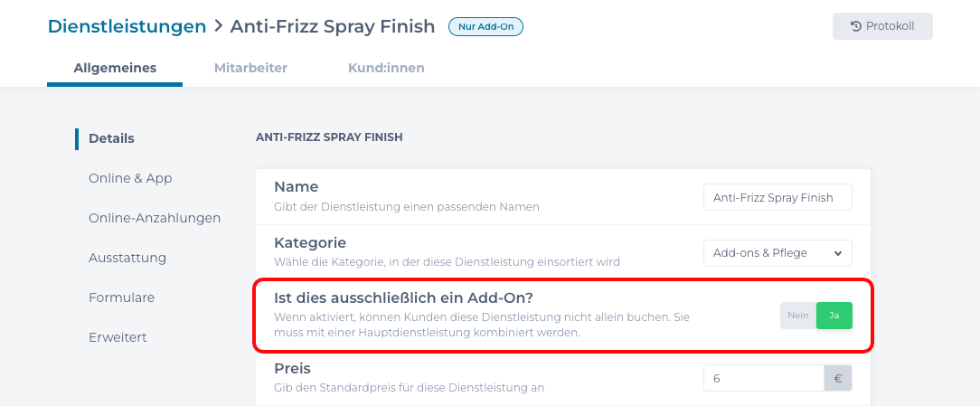Open the Mitarbeiter tab

pos(250,68)
